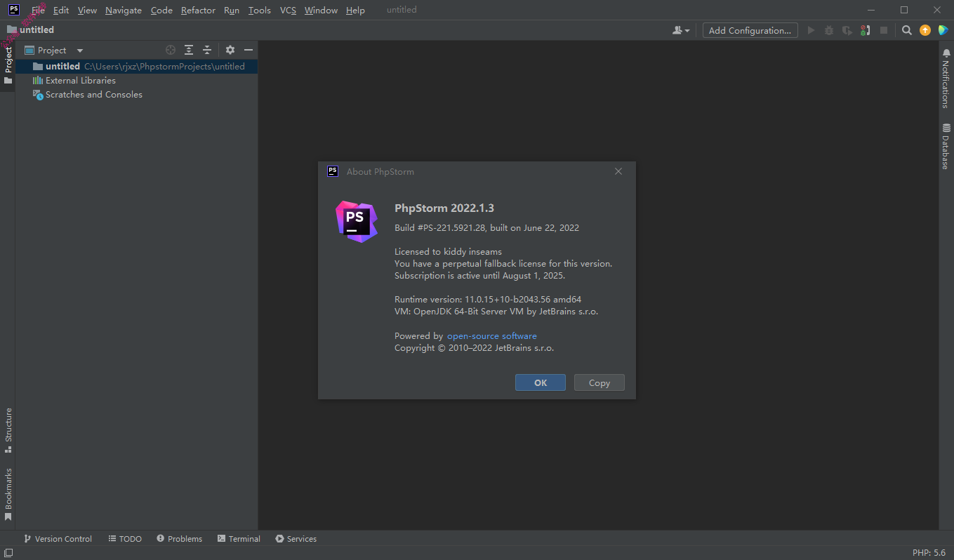Open the Version Control tool window
This screenshot has width=954, height=560.
tap(58, 539)
